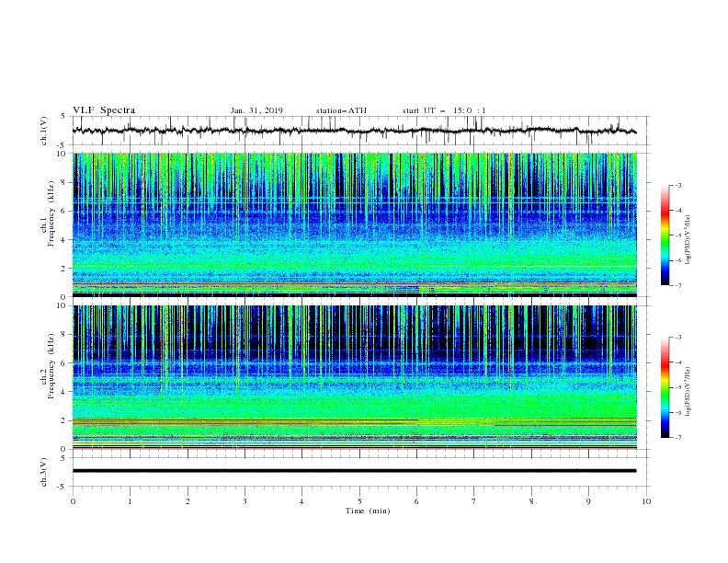Viewport: 728px width, 563px height.
Task: Click the flat black ch.3 voltage trace
Action: point(354,471)
